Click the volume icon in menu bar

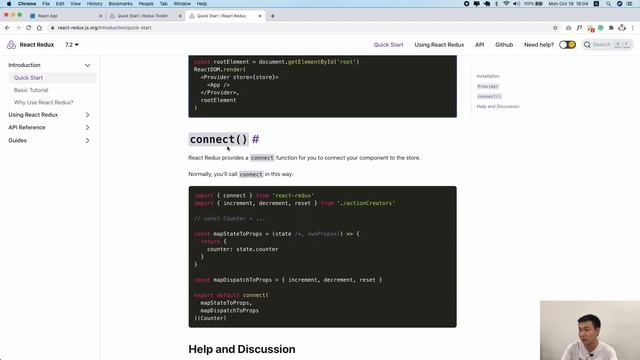(x=516, y=4)
